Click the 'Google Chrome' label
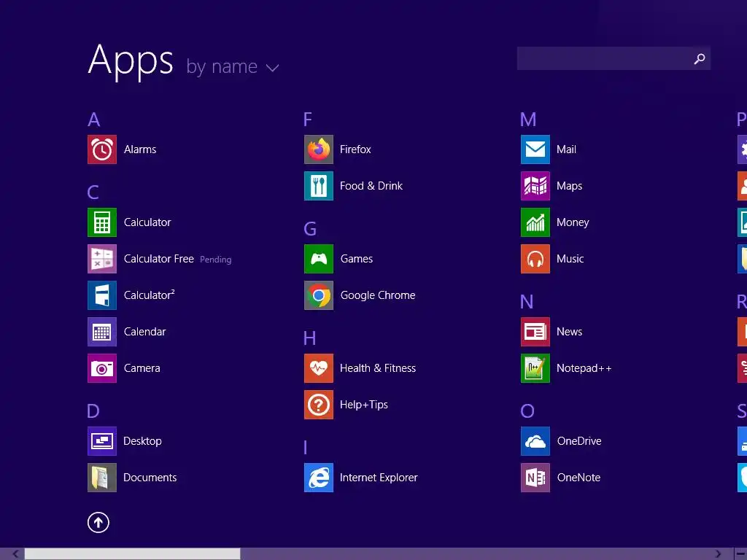The width and height of the screenshot is (747, 560). (x=378, y=296)
